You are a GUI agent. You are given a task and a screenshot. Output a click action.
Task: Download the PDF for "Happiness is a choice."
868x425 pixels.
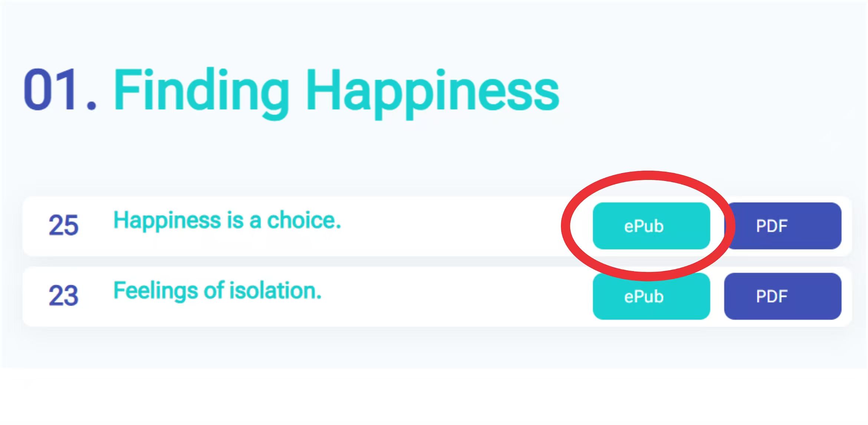(x=783, y=226)
